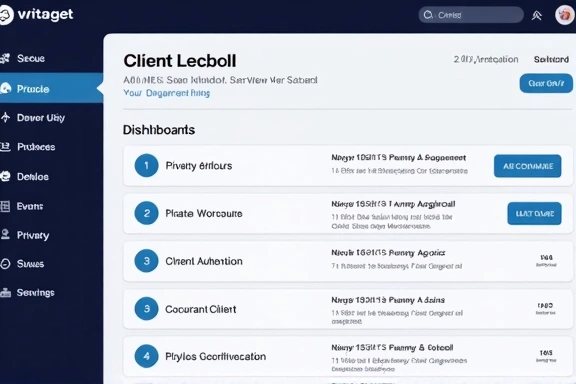Open the Secue sidebar icon
This screenshot has width=576, height=384.
click(x=5, y=58)
